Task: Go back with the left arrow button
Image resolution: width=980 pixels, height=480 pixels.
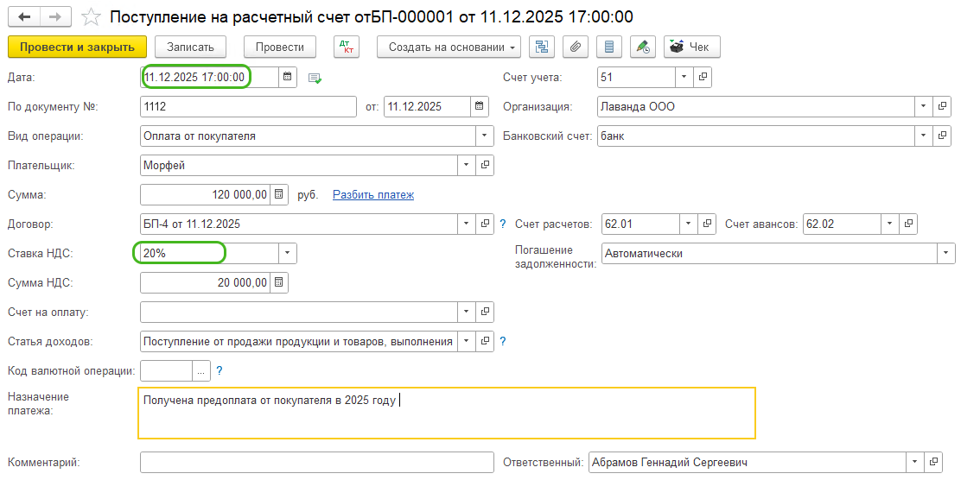Action: (x=24, y=17)
